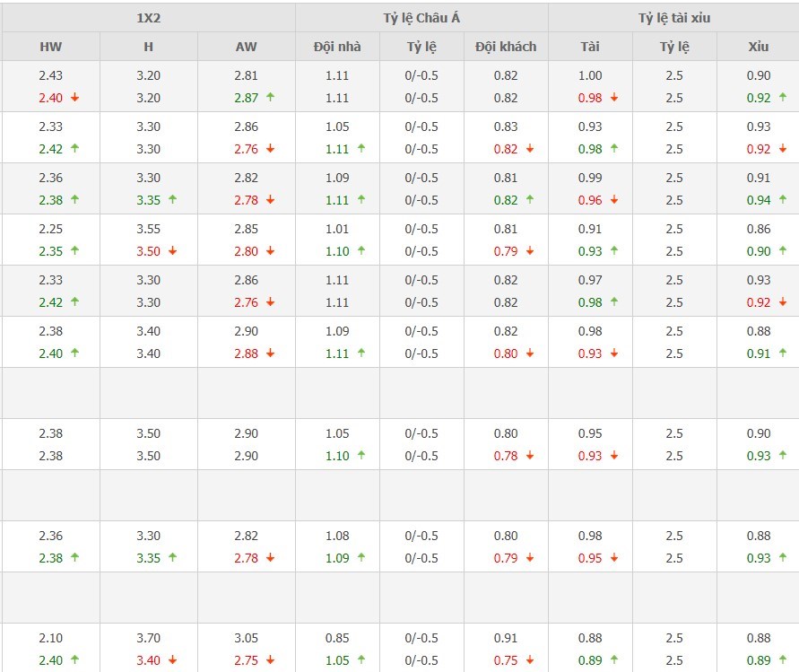Click the HW column header
The width and height of the screenshot is (799, 672).
point(50,47)
